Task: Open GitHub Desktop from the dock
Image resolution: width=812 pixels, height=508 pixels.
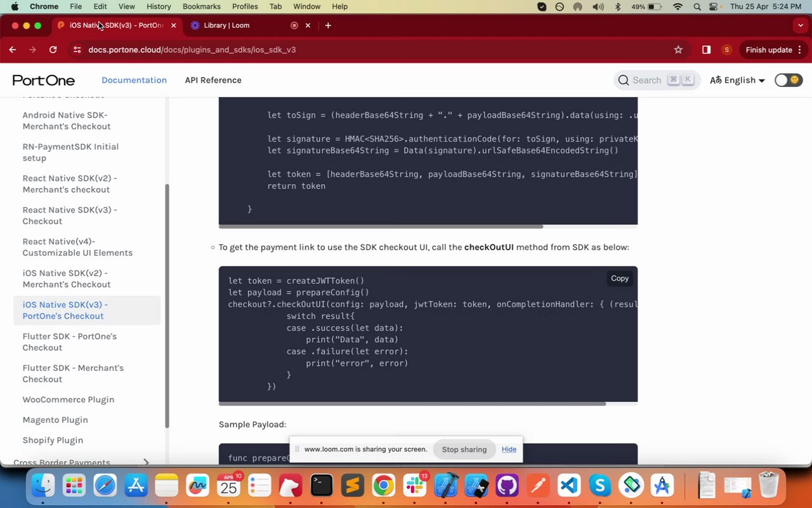Action: pos(507,486)
